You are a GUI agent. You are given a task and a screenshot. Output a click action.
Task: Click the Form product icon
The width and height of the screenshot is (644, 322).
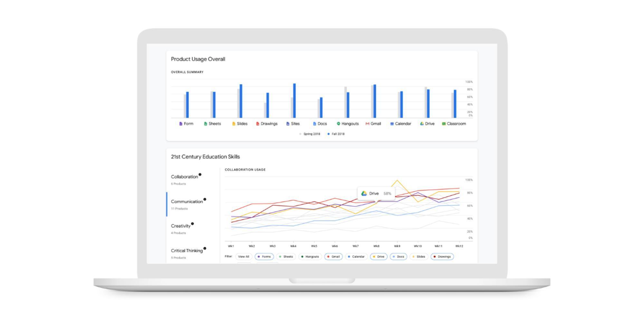click(181, 124)
